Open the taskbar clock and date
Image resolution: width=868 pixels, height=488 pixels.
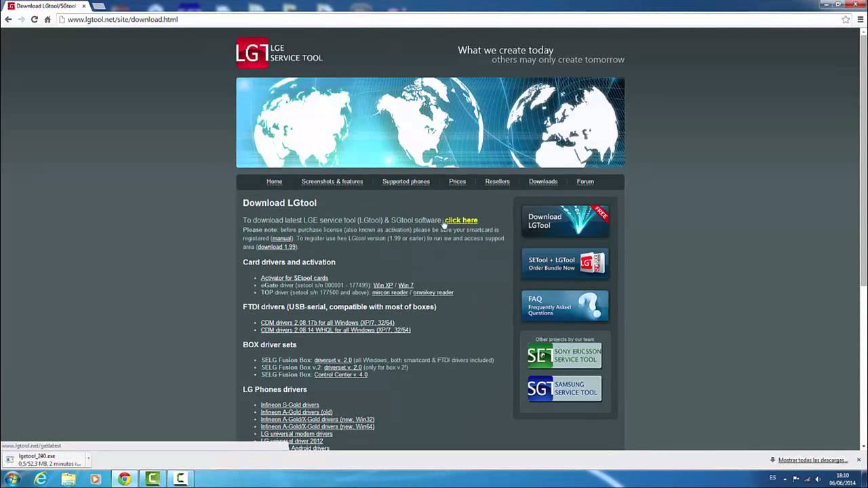point(842,479)
